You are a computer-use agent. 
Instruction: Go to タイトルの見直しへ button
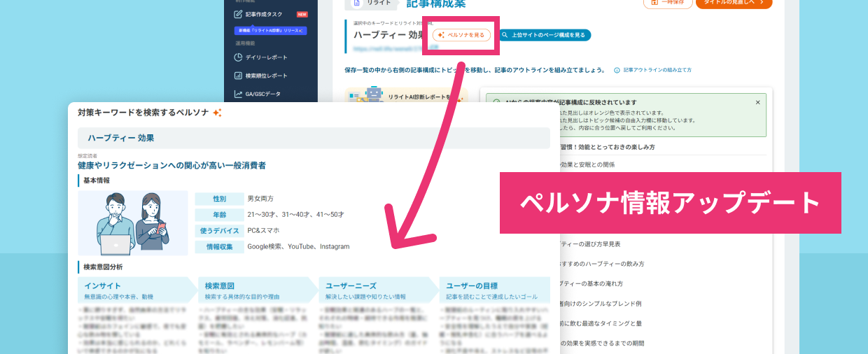click(x=734, y=3)
